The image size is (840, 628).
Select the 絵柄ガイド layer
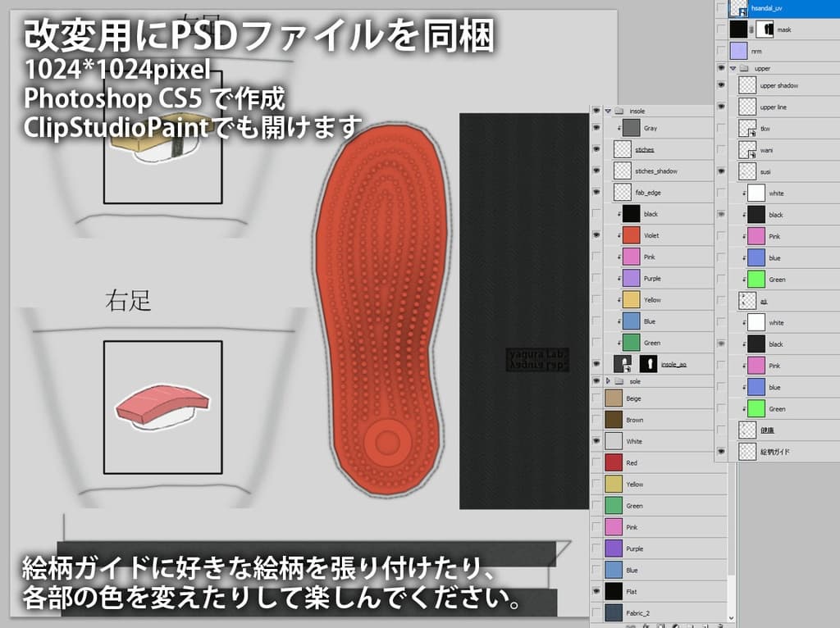tap(774, 452)
